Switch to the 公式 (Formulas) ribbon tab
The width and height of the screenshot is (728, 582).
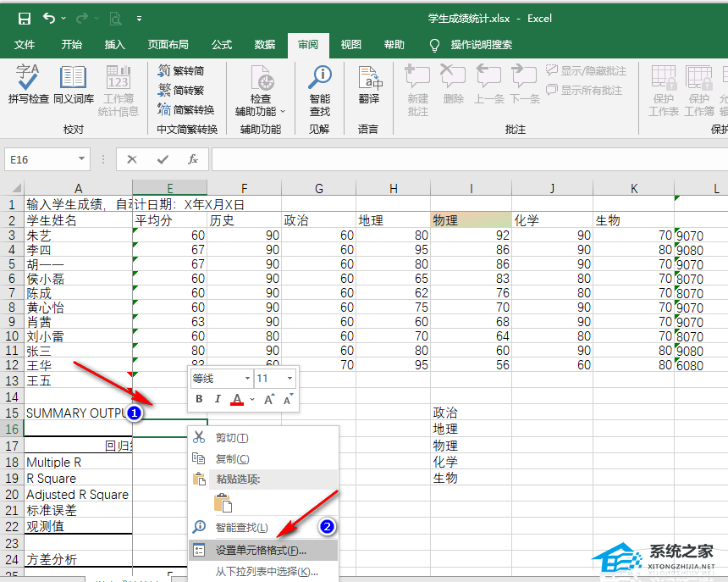coord(222,45)
